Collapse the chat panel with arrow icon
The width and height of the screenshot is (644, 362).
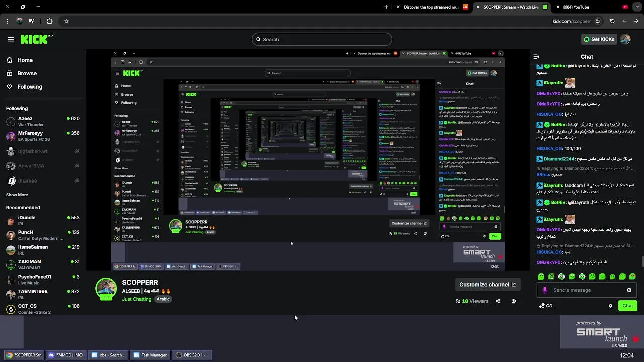[x=536, y=57]
